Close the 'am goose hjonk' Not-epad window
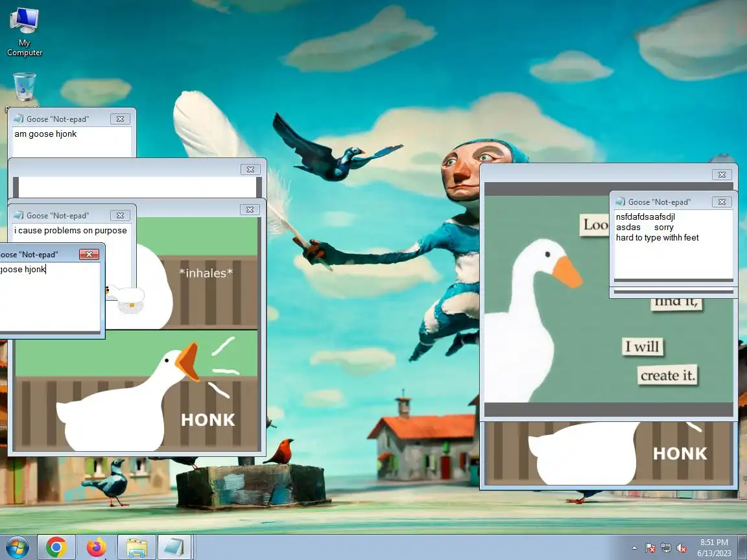This screenshot has height=560, width=747. [120, 119]
